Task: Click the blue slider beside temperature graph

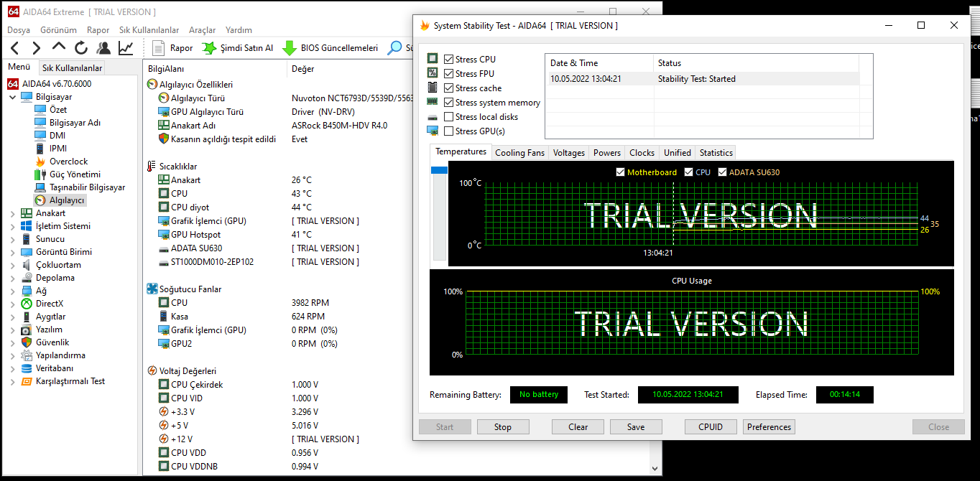Action: 439,170
